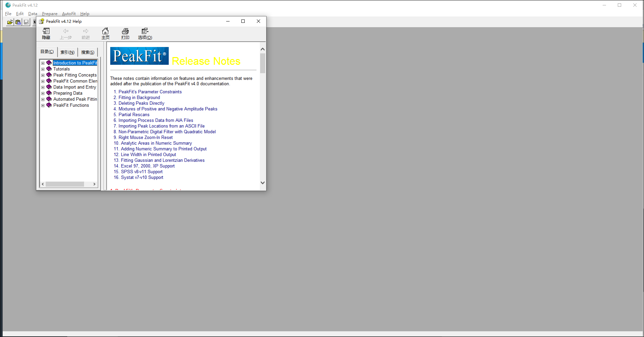Open Fitting Gaussian and Lorentzian Derivatives link

(x=163, y=160)
